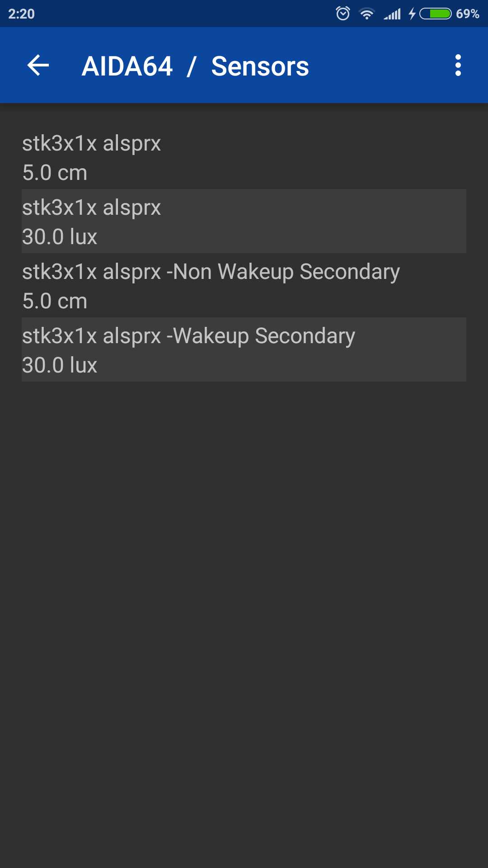Viewport: 488px width, 868px height.
Task: Tap the 30.0 lux value in the last row
Action: pos(60,365)
